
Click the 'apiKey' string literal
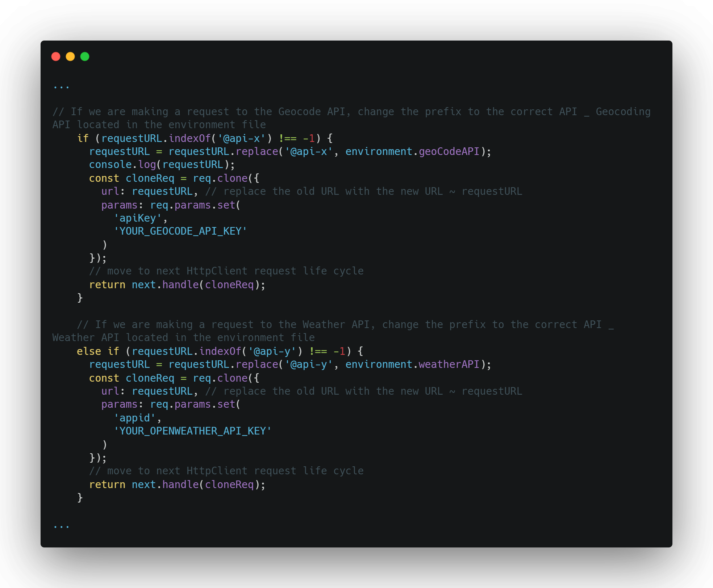(138, 218)
